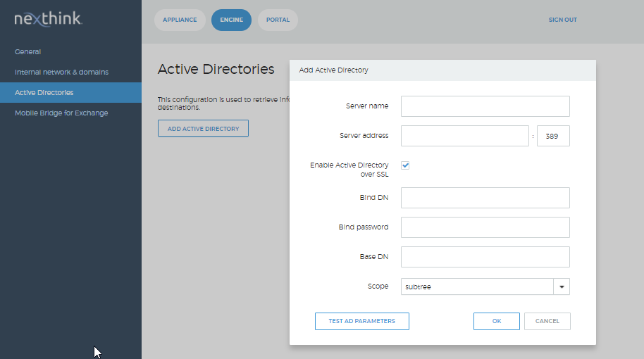Viewport: 644px width, 359px height.
Task: Select the Engine tab
Action: click(231, 20)
